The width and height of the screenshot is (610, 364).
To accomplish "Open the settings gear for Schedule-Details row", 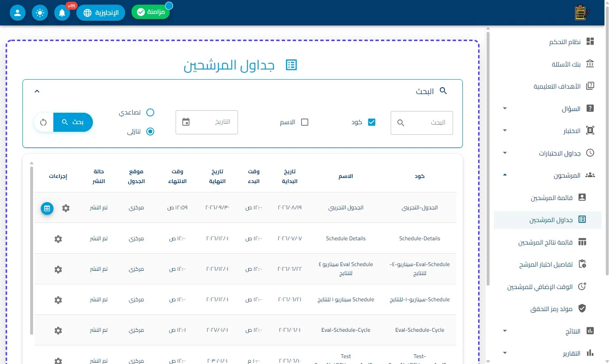I will tap(58, 239).
